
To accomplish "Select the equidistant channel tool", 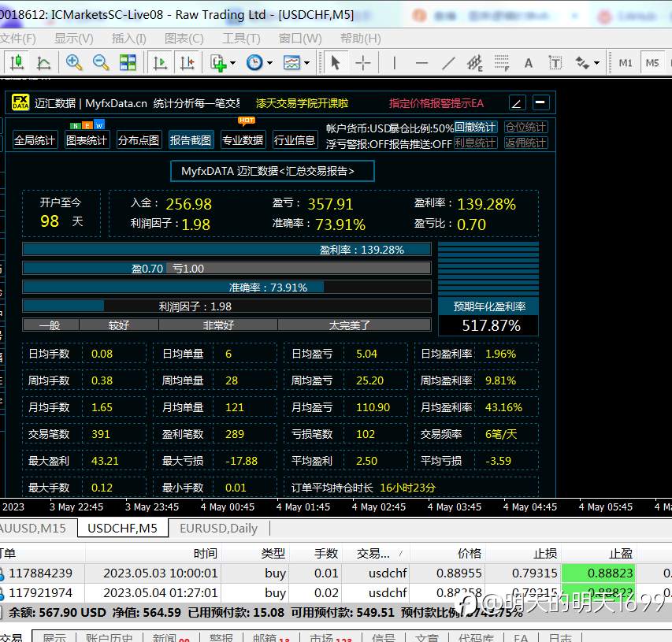I will pos(475,63).
